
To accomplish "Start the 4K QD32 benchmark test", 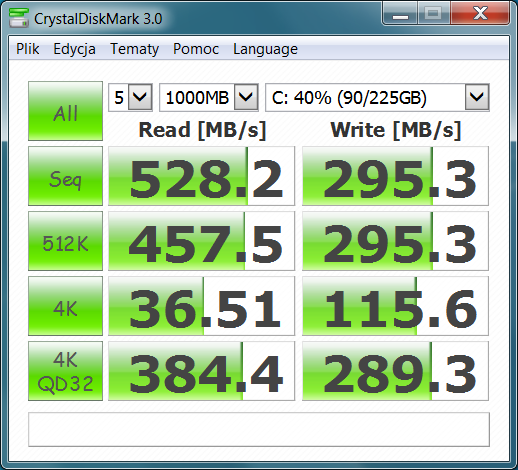I will click(x=65, y=371).
